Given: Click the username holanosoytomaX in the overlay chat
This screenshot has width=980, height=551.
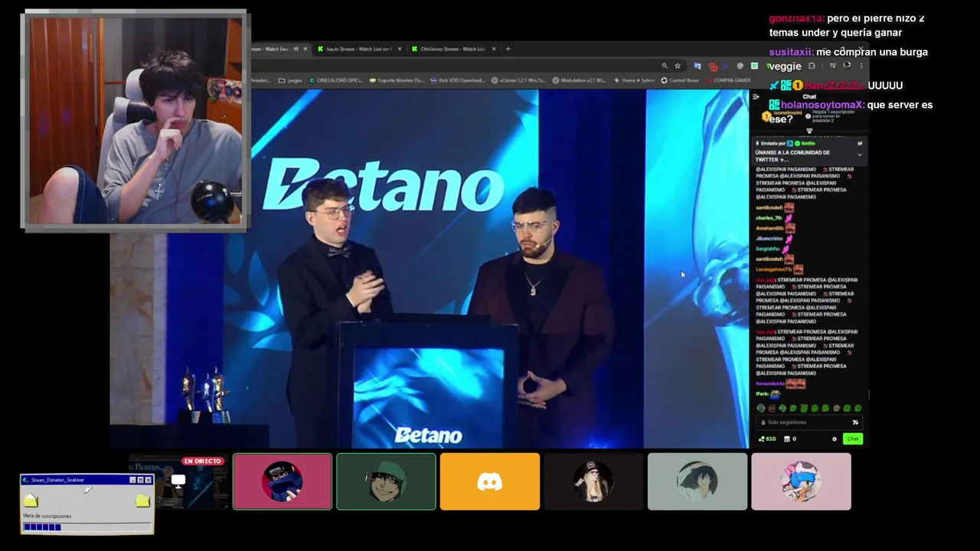Looking at the screenshot, I should (x=822, y=105).
